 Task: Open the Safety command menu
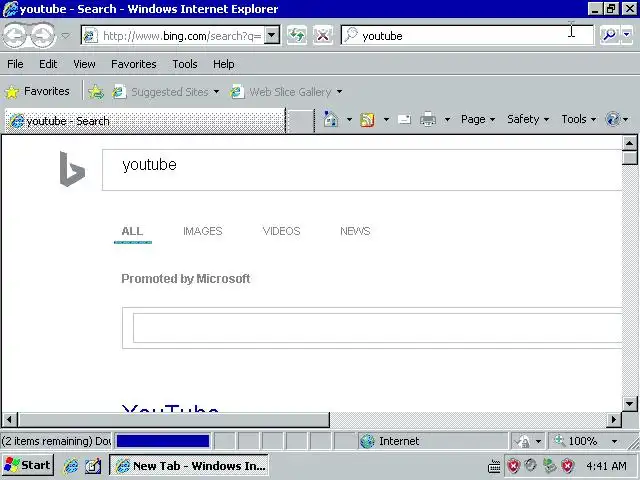click(528, 119)
